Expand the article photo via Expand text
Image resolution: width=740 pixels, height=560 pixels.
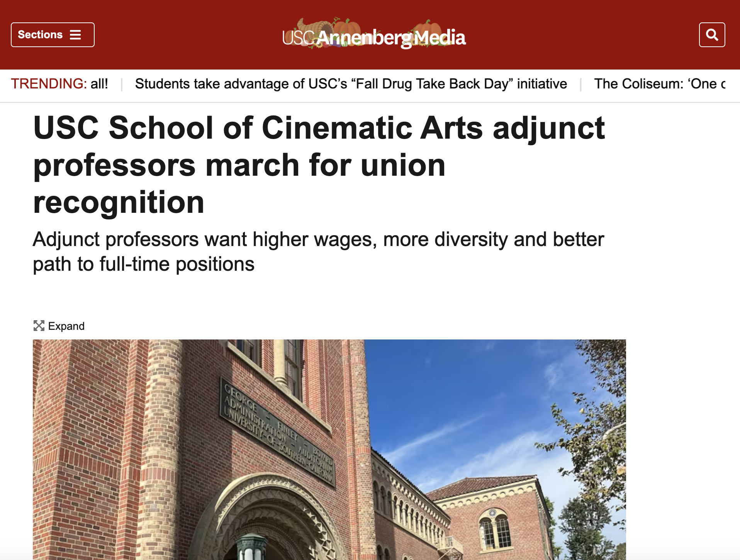(x=66, y=326)
